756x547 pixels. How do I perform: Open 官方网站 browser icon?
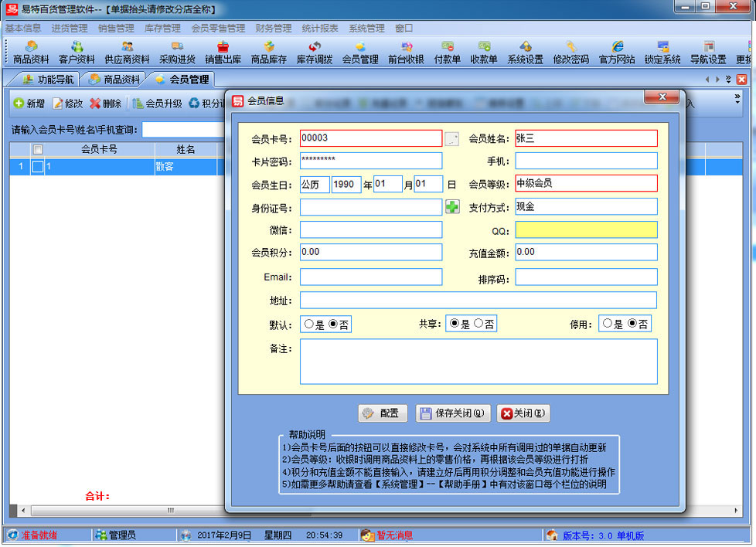pos(617,53)
